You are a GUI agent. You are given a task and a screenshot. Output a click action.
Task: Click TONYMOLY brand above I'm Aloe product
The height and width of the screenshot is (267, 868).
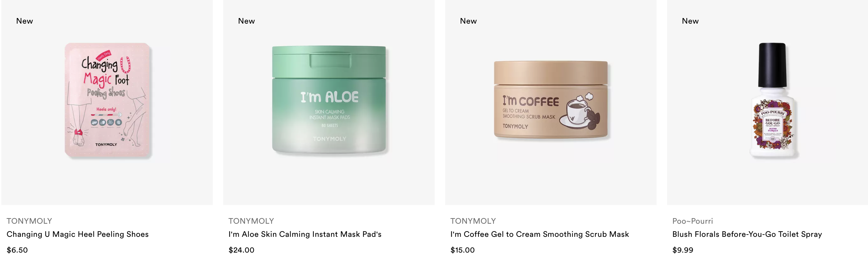pyautogui.click(x=251, y=221)
